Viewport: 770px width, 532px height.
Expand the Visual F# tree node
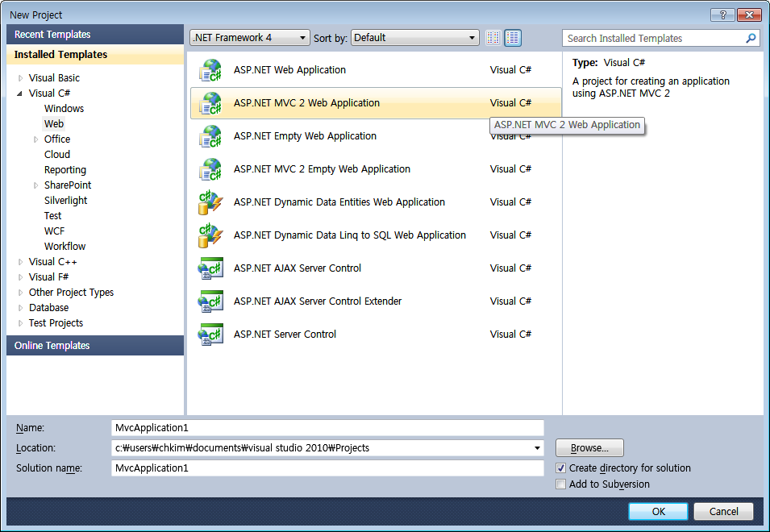coord(20,277)
